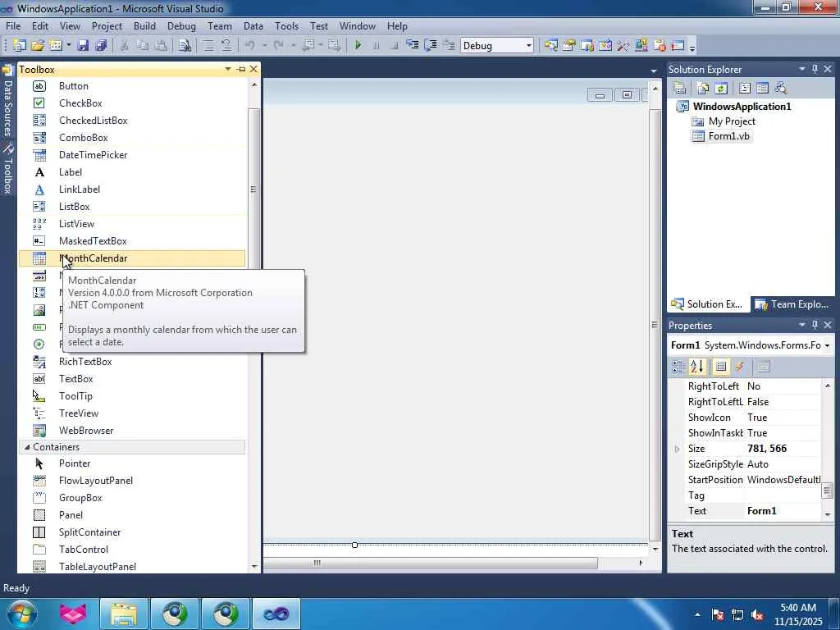Open Solution Explorer window position dropdown arrow
Screen dimensions: 840x630
click(802, 69)
